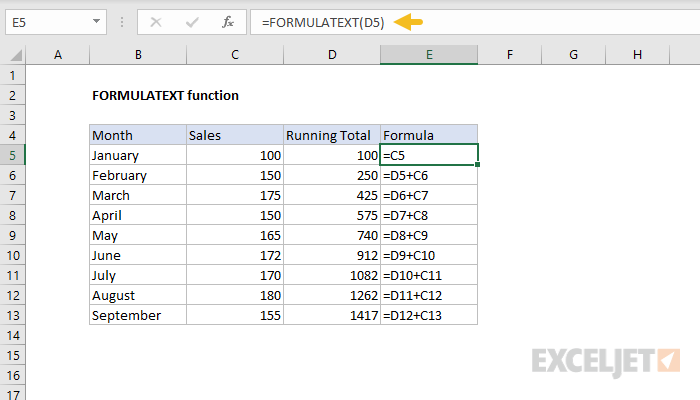The height and width of the screenshot is (400, 700).
Task: Click the Enter checkmark formula bar icon
Action: click(191, 21)
